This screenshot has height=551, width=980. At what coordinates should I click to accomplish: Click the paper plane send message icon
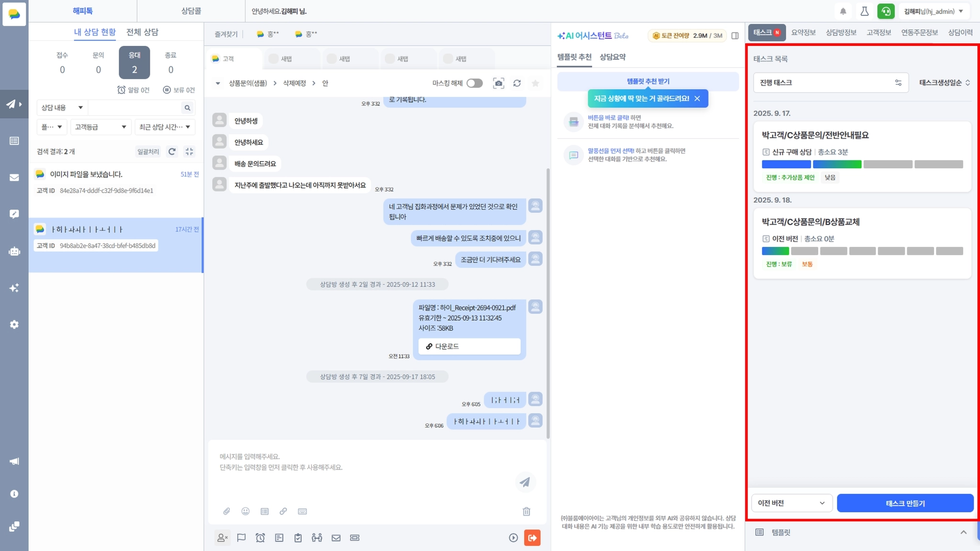pos(525,482)
